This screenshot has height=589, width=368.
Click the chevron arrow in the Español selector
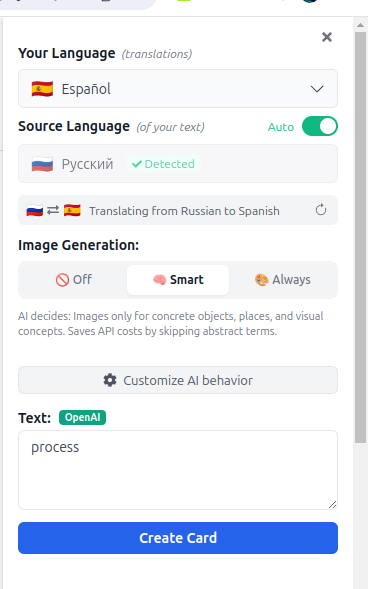pyautogui.click(x=317, y=89)
